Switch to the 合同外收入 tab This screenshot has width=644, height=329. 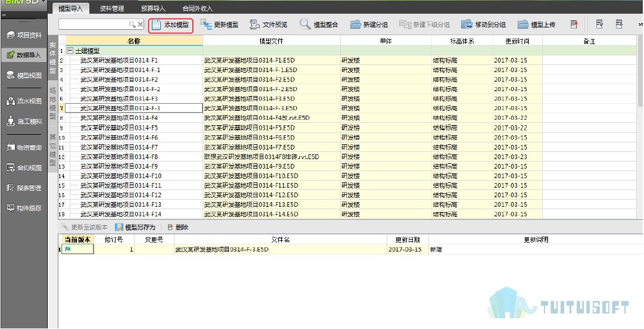[197, 8]
